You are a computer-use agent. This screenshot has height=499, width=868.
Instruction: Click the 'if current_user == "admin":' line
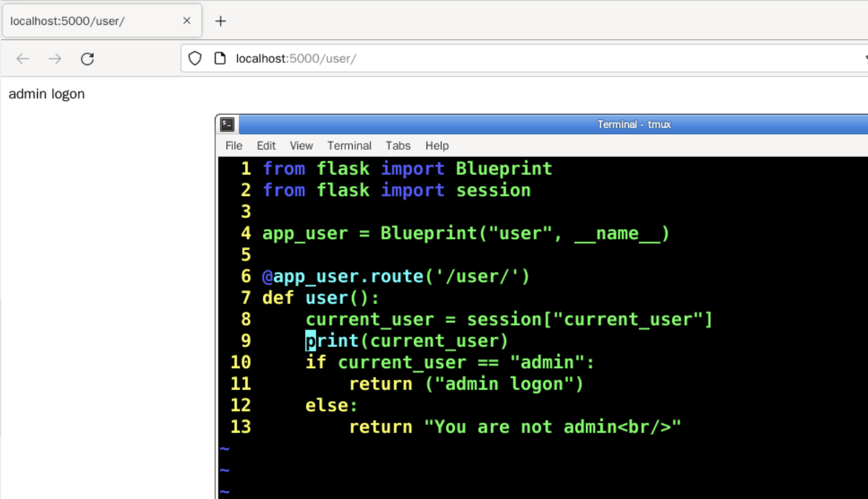[450, 362]
